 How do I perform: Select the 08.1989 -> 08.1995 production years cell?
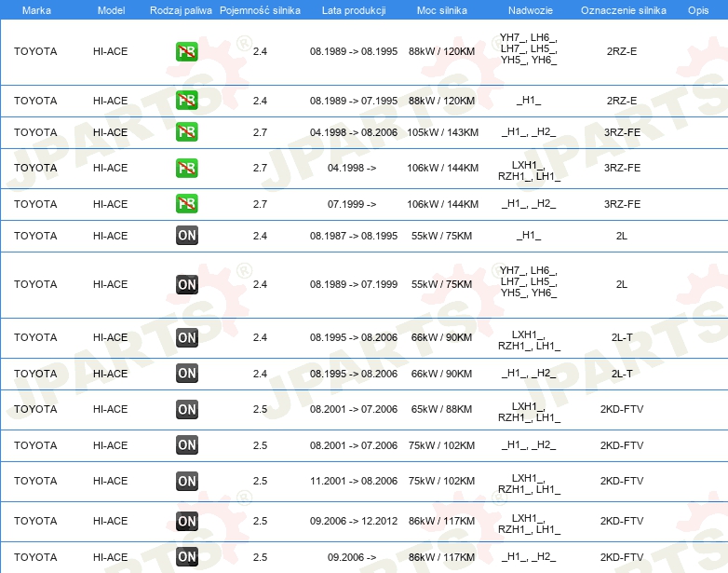(354, 51)
